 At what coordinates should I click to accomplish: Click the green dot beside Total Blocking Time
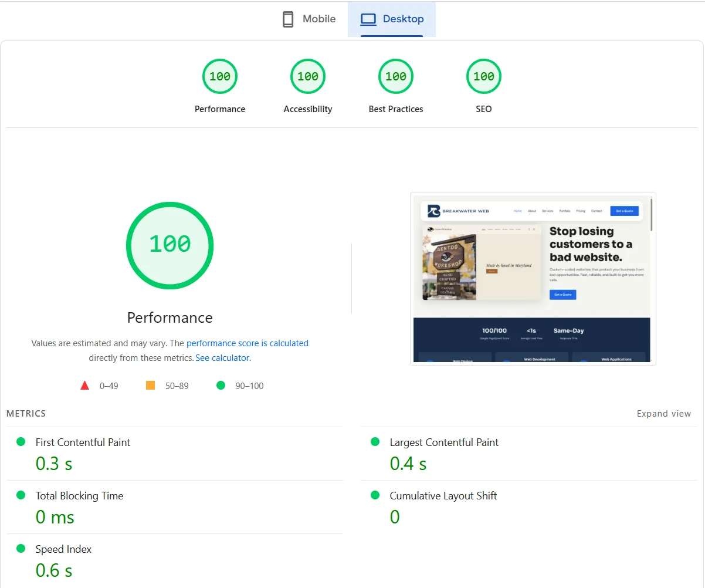pos(21,495)
